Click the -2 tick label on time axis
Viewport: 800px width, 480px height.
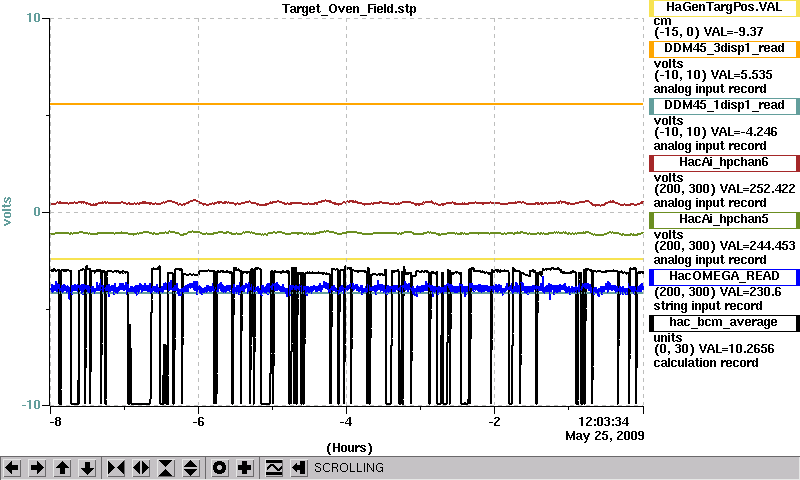click(x=494, y=422)
